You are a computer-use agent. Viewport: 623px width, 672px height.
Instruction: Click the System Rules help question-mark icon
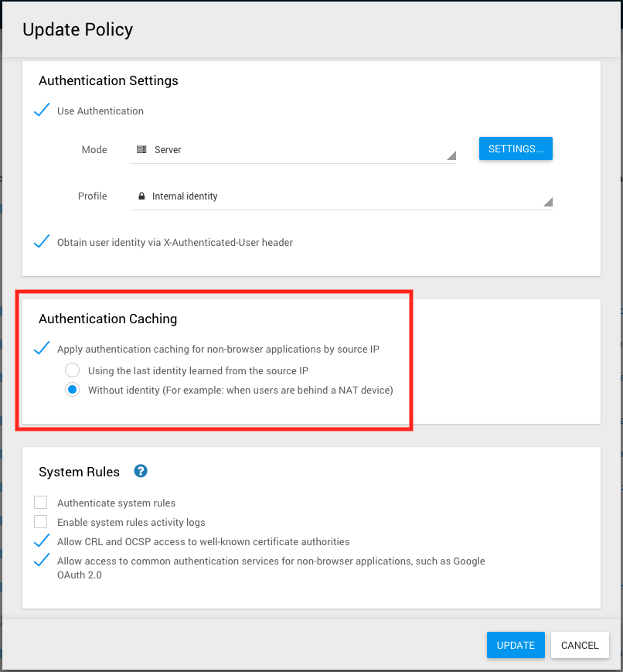tap(141, 471)
